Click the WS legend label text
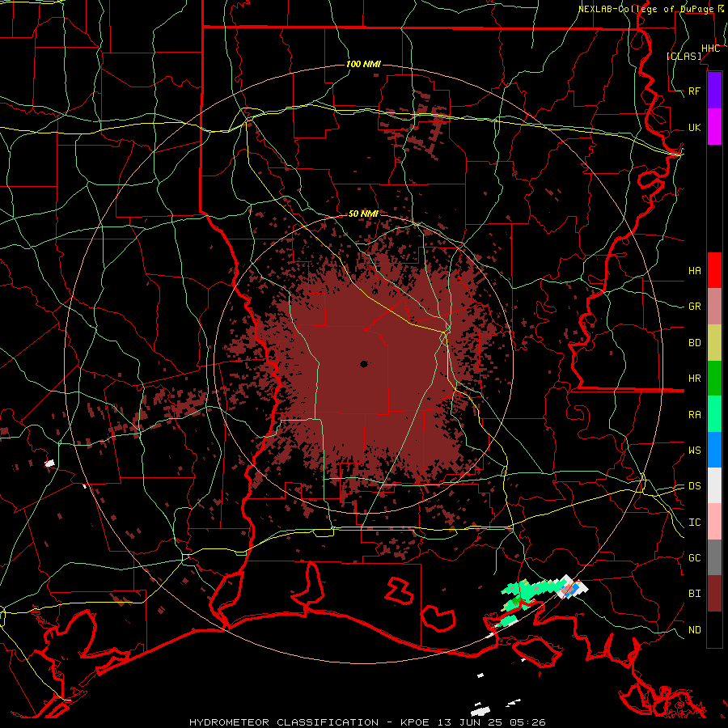The height and width of the screenshot is (728, 728). click(694, 450)
